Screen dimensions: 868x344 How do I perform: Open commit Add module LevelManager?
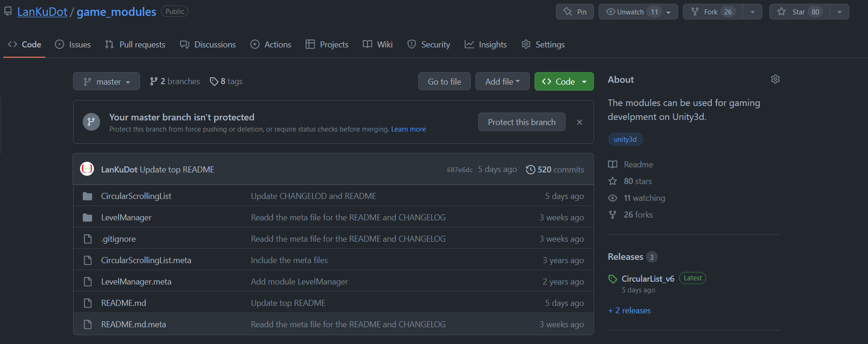tap(300, 282)
